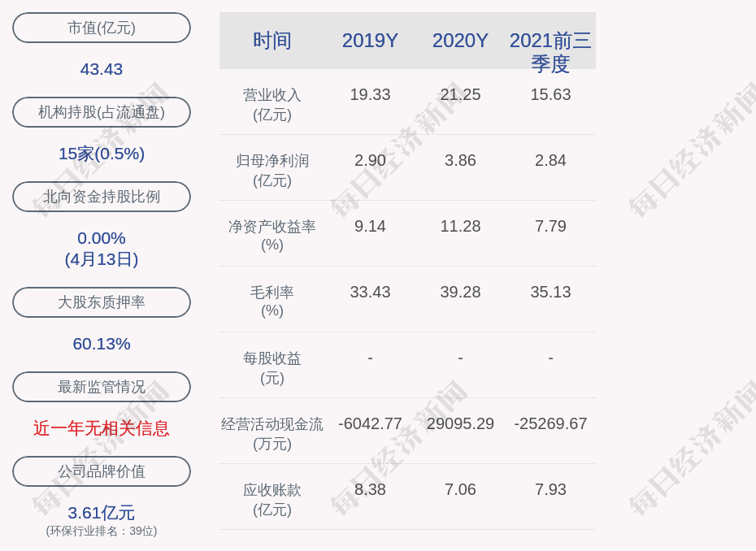Select the value 15家(0.5%)
Viewport: 756px width, 551px height.
coord(102,154)
